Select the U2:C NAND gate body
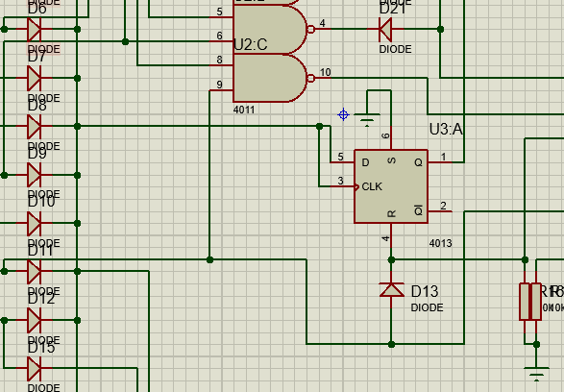The width and height of the screenshot is (564, 392). [x=270, y=30]
